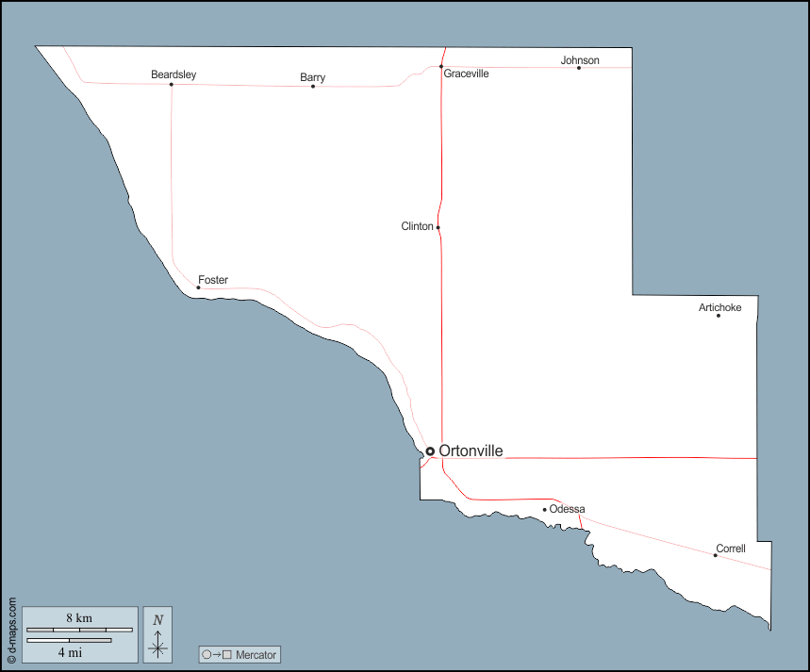Select the Barry town label
810x672 pixels.
[313, 77]
